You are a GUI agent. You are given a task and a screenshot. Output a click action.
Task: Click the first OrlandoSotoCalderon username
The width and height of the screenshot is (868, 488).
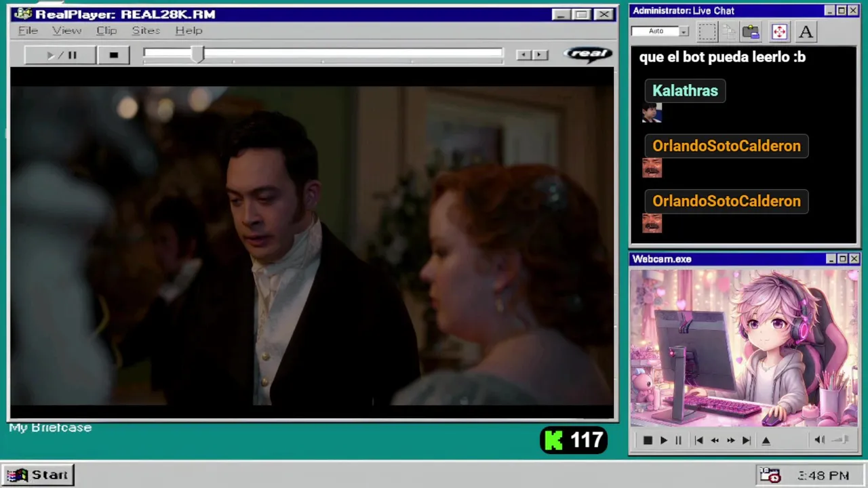[x=726, y=146]
